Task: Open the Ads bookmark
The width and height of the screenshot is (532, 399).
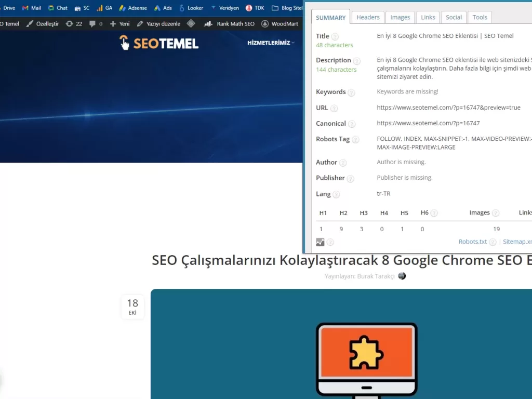Action: (163, 8)
